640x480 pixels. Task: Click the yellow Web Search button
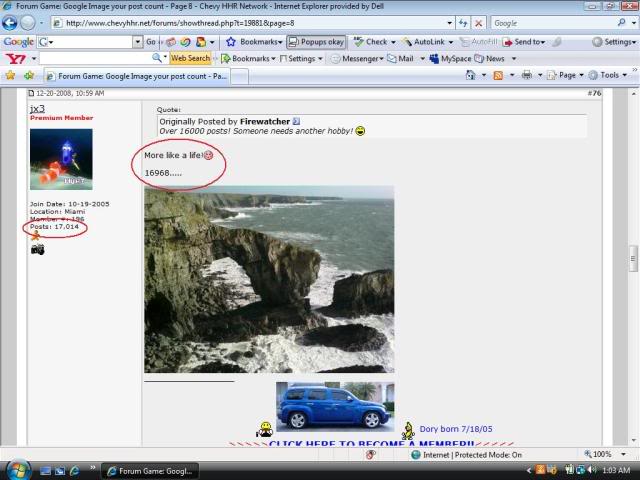(x=190, y=58)
